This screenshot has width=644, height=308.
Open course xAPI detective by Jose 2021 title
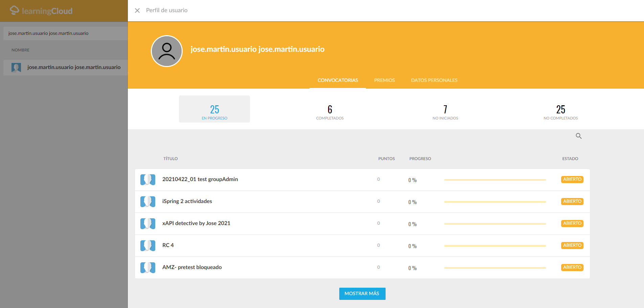pos(196,223)
